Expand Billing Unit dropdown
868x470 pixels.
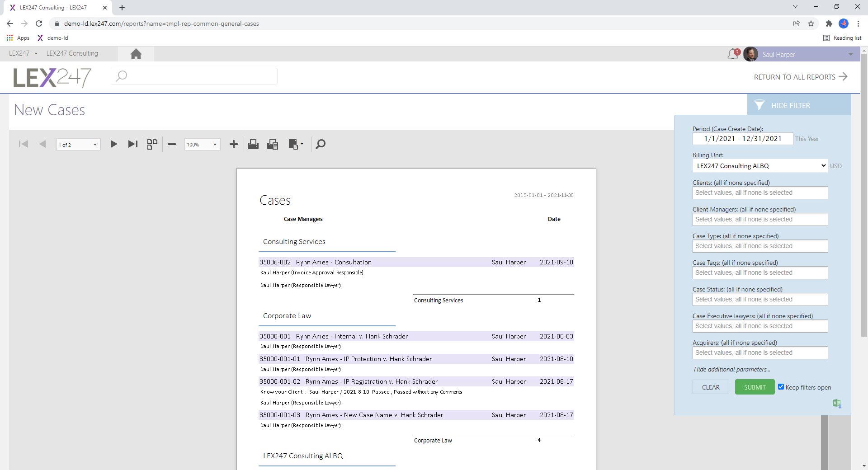(x=760, y=166)
